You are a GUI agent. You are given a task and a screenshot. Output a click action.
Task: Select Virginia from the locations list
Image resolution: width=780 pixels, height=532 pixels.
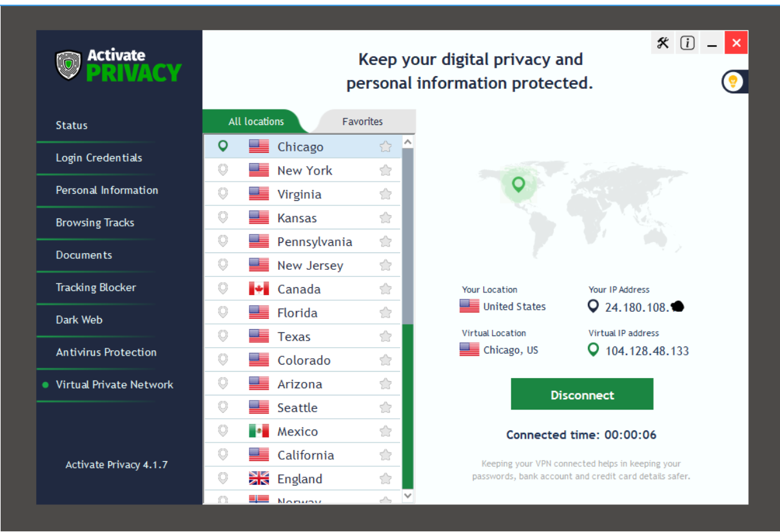point(302,195)
